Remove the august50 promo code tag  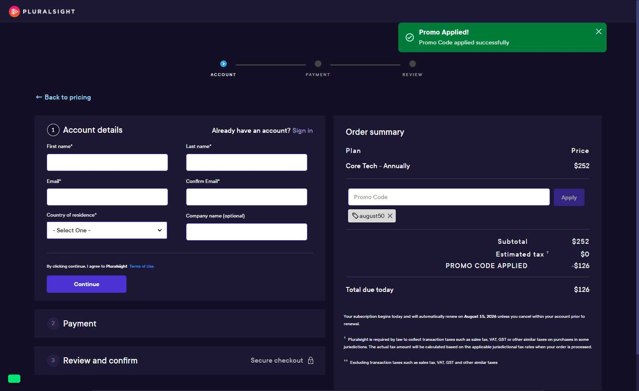coord(390,216)
